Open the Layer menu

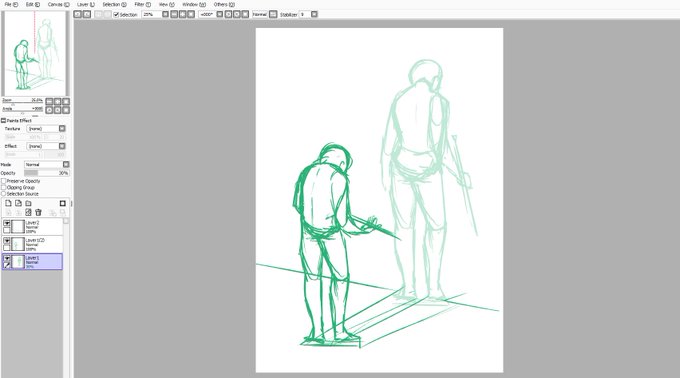click(x=86, y=4)
